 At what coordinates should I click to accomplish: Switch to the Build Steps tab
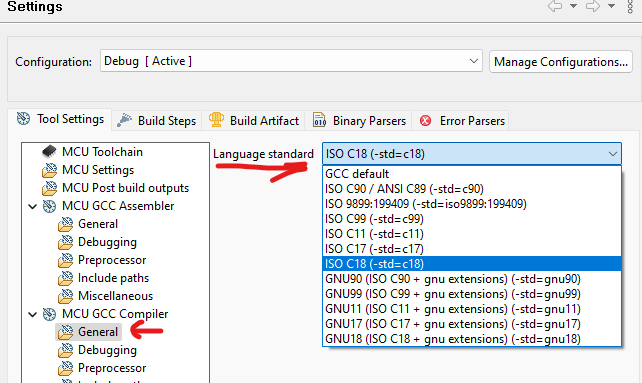pyautogui.click(x=156, y=121)
